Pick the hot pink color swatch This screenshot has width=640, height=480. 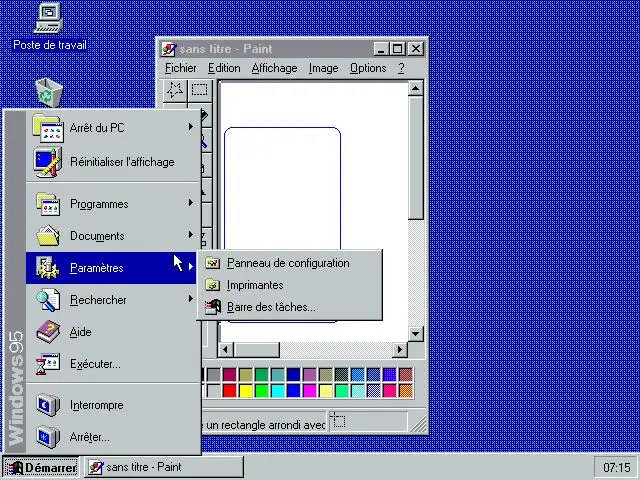click(390, 391)
